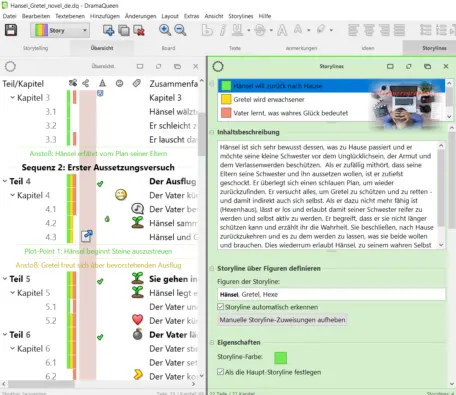Click the Delete element red-X toolbar icon

(139, 30)
